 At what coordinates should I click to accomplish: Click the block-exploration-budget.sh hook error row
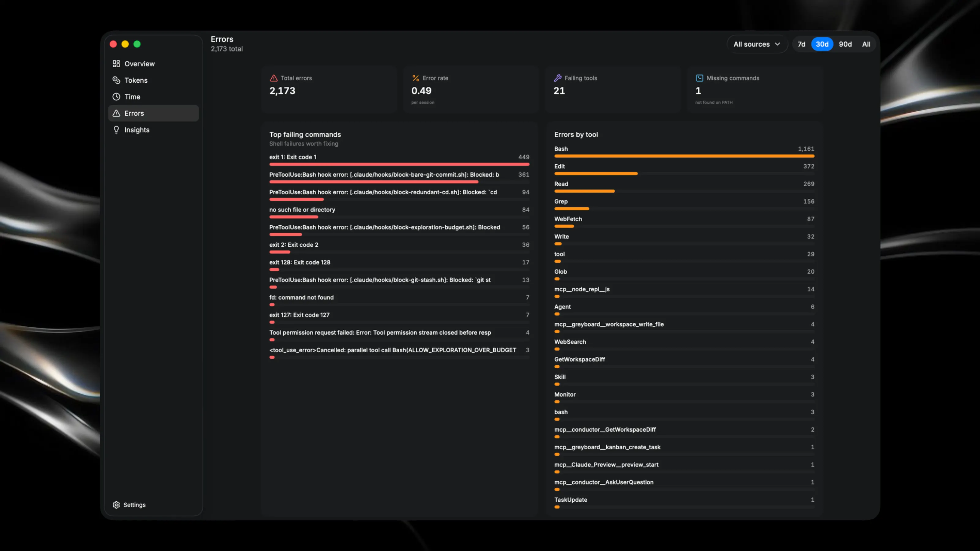(x=399, y=230)
